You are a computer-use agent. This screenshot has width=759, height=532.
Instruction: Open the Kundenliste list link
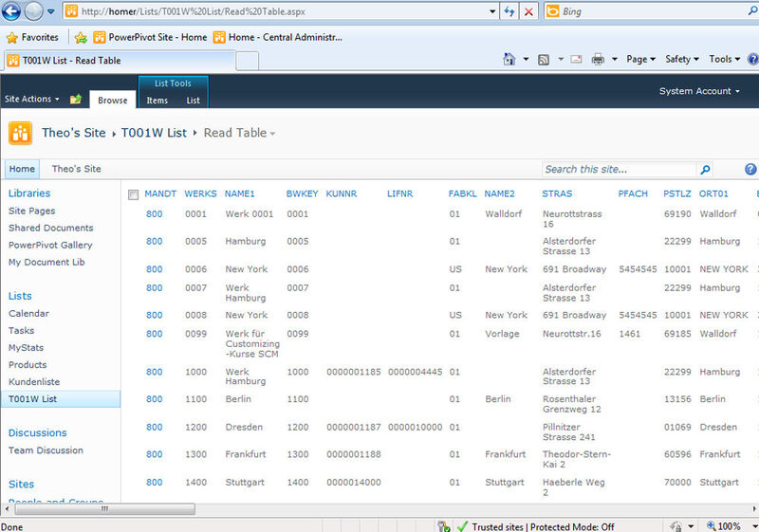(x=34, y=382)
